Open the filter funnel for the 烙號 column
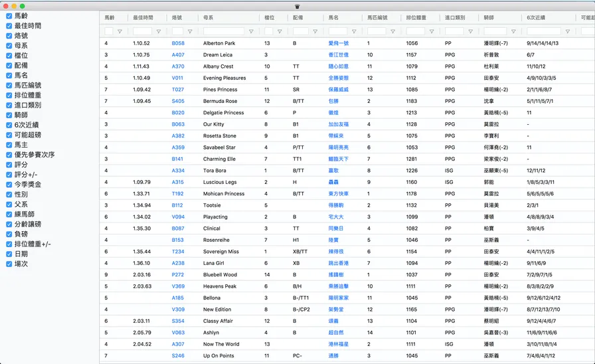The image size is (595, 364). pyautogui.click(x=190, y=31)
